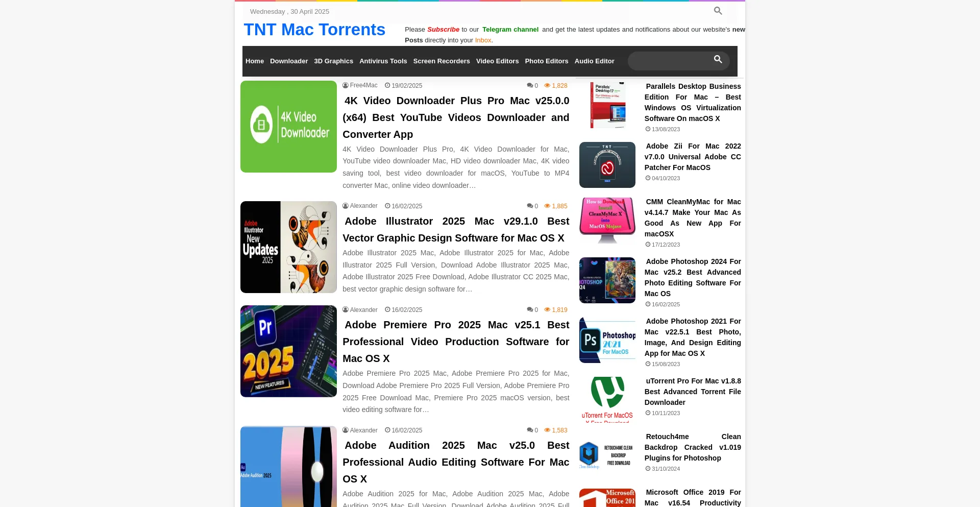Open Adobe Audition 2025 Mac v25.0 title
The height and width of the screenshot is (507, 980).
[x=456, y=462]
